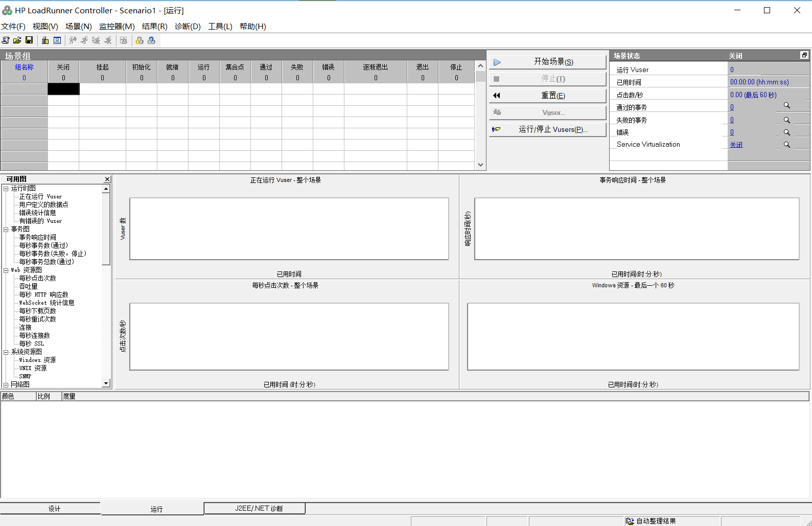Screen dimensions: 812x526
Task: Open the 帮助(H) menu
Action: pyautogui.click(x=253, y=27)
